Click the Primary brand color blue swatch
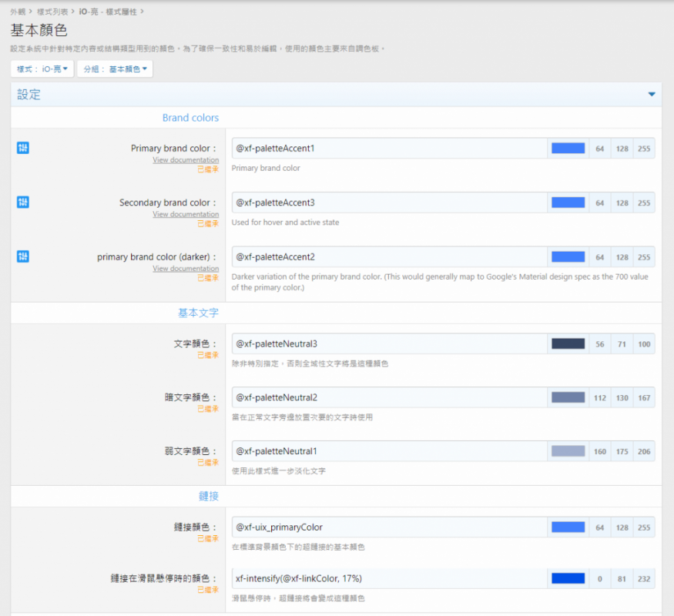674x616 pixels. pos(568,149)
